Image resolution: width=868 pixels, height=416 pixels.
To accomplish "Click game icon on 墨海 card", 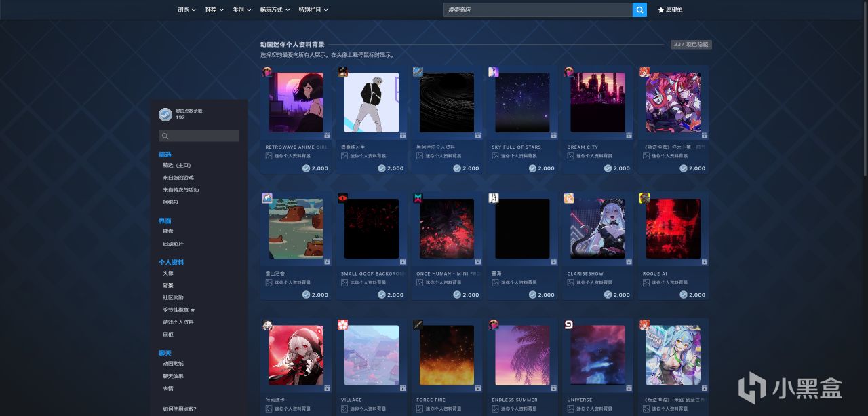I will coord(493,198).
